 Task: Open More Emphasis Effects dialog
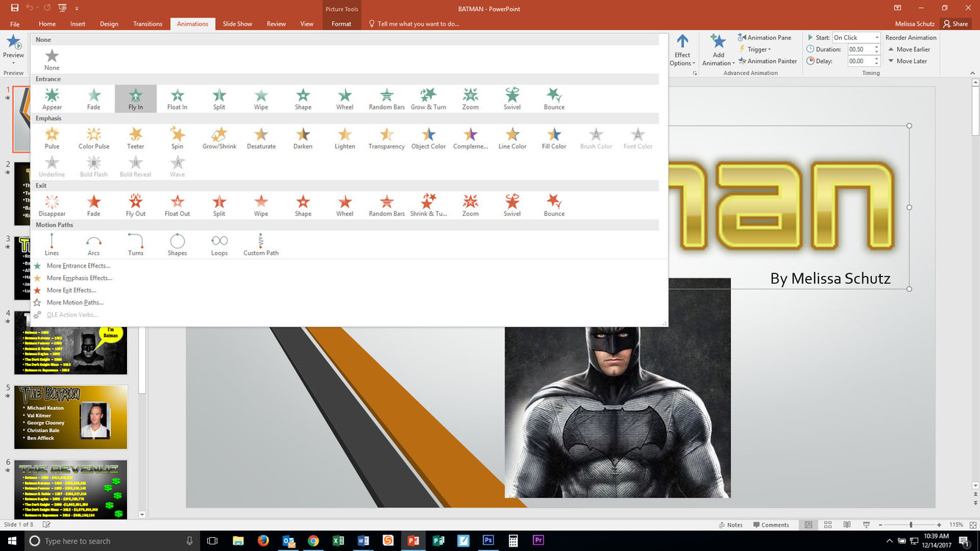point(79,278)
